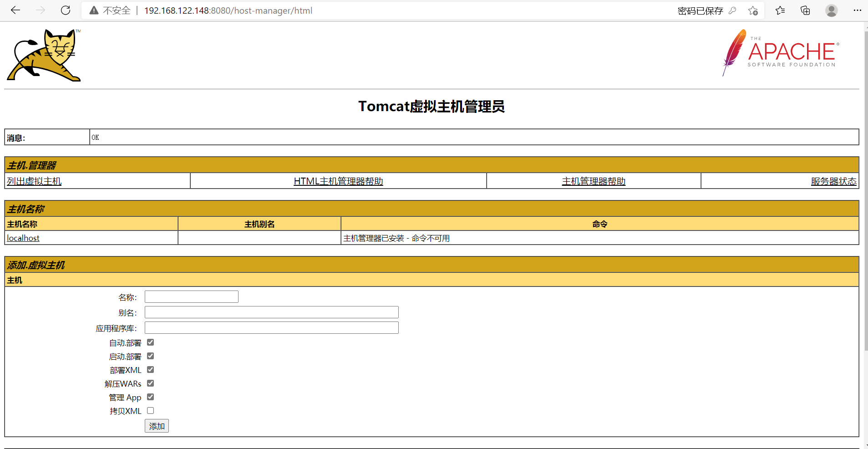Open the browser settings ellipsis menu
The height and width of the screenshot is (449, 868).
[857, 10]
